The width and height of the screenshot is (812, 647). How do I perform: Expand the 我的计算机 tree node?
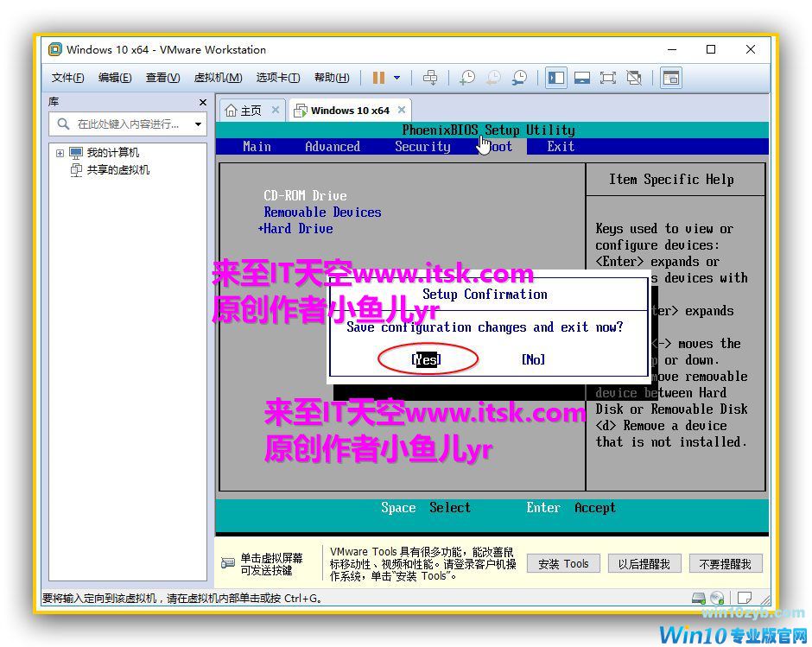pyautogui.click(x=60, y=153)
